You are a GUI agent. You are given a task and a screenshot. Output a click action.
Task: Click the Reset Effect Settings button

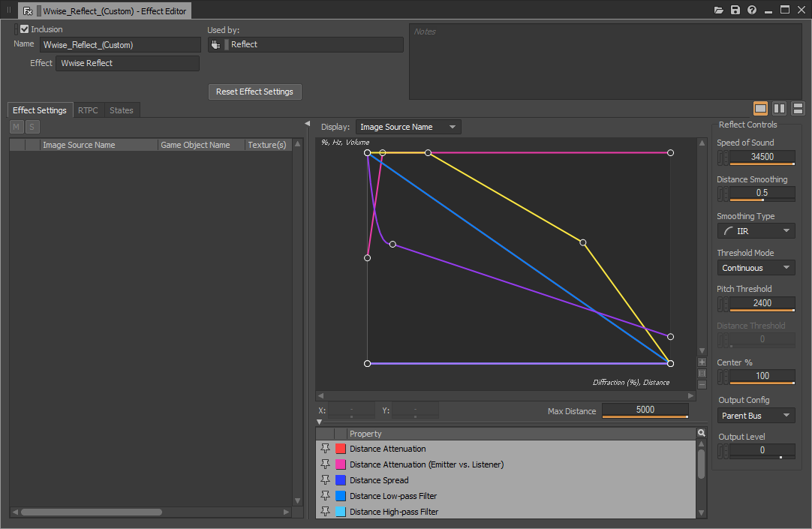255,92
